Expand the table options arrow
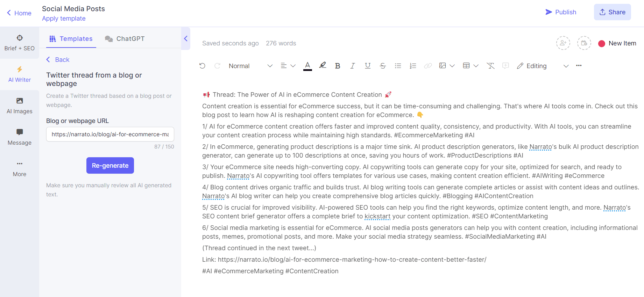 coord(476,66)
